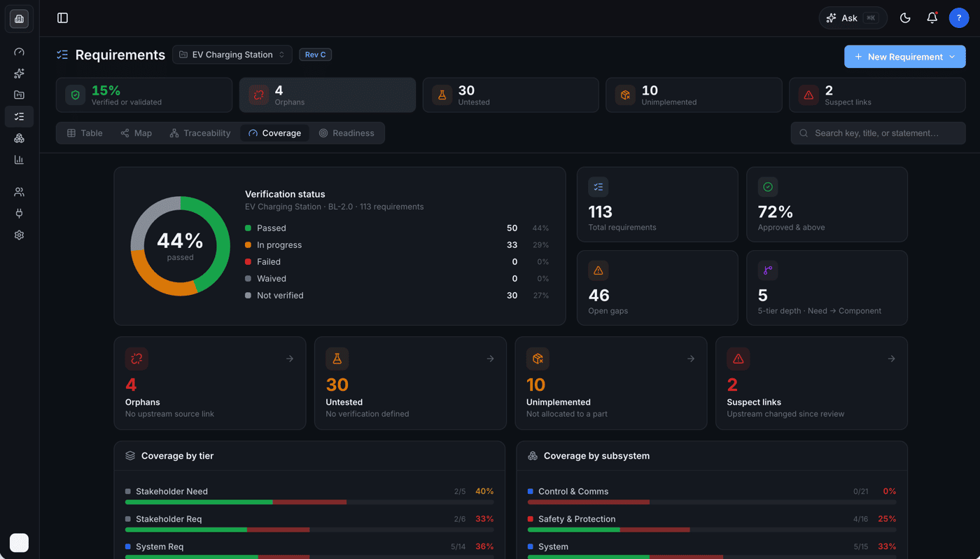
Task: Switch to the Map tab
Action: (x=136, y=133)
